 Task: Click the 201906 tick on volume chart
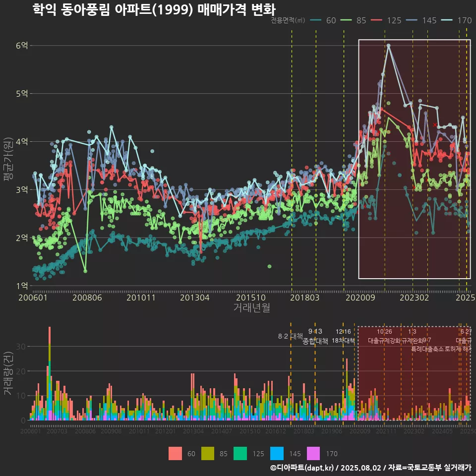coord(332,431)
